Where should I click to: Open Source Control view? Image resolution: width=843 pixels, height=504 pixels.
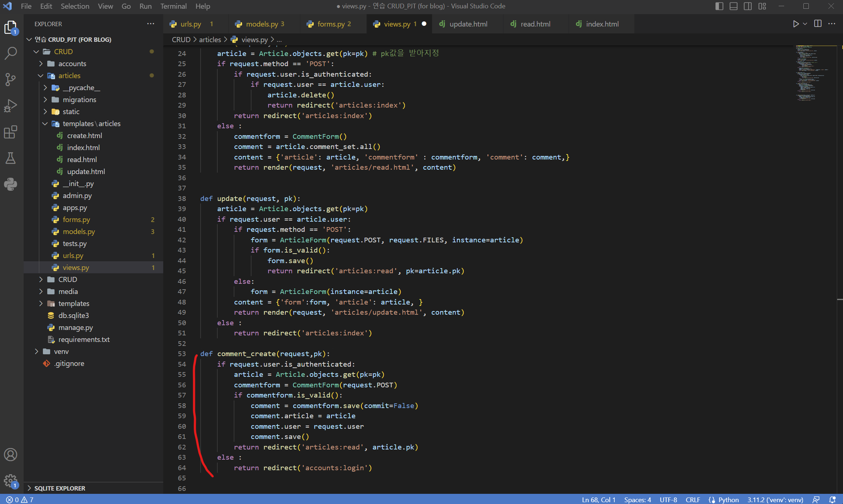(11, 80)
